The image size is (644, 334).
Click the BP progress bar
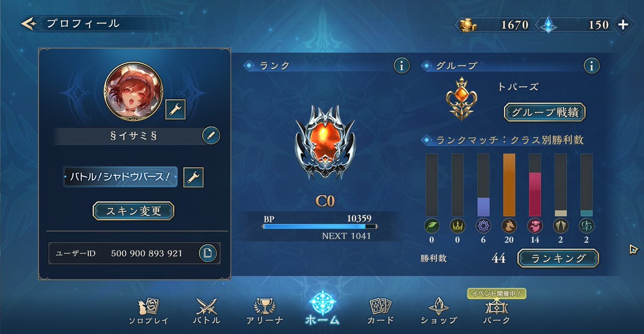(319, 227)
